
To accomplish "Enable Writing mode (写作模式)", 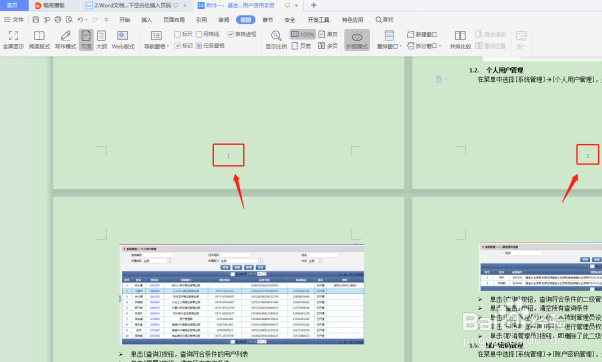I will point(65,40).
